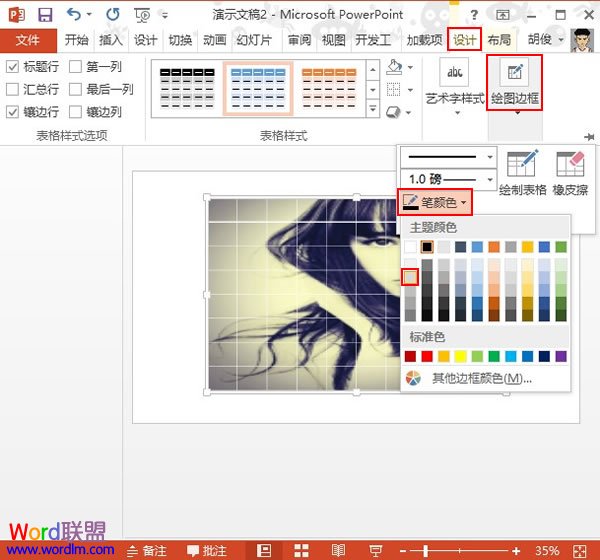Open the table Layout tab
This screenshot has height=560, width=600.
[499, 40]
